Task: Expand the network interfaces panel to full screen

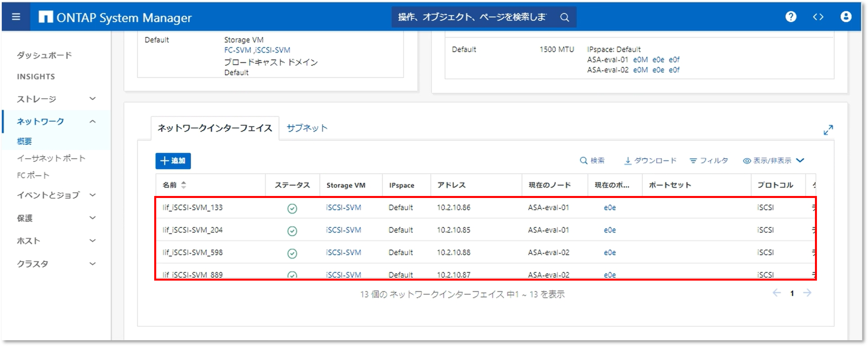Action: [828, 130]
